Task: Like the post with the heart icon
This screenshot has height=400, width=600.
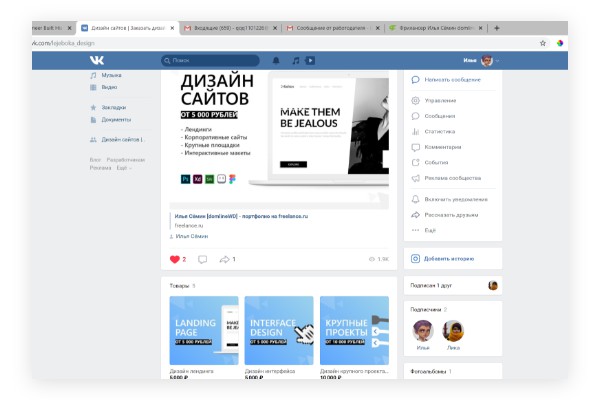Action: click(x=175, y=260)
